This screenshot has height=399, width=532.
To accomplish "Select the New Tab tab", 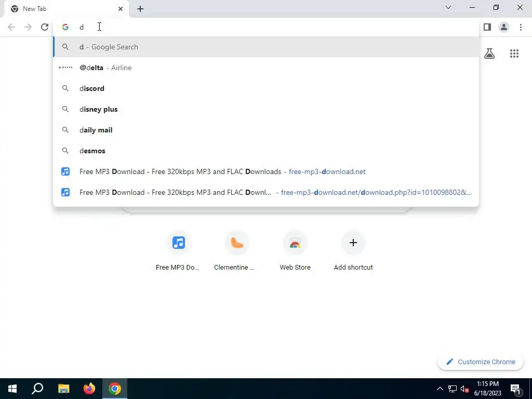I will point(66,9).
